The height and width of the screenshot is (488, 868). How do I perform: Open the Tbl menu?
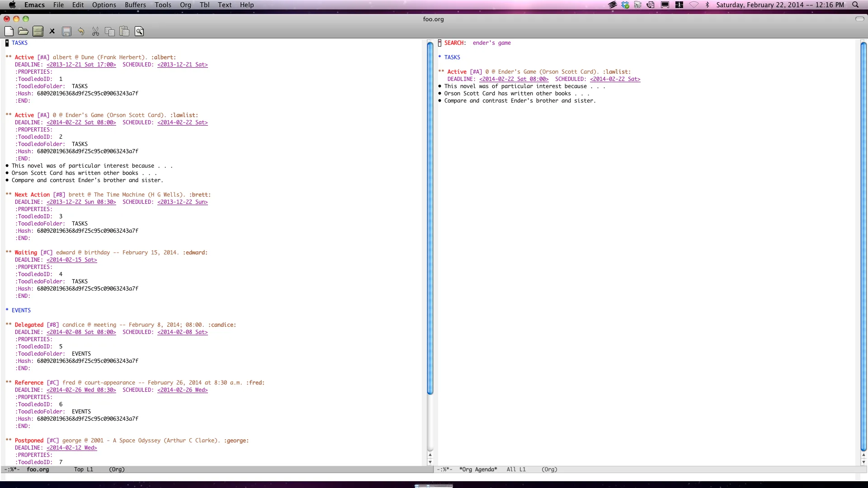point(204,5)
